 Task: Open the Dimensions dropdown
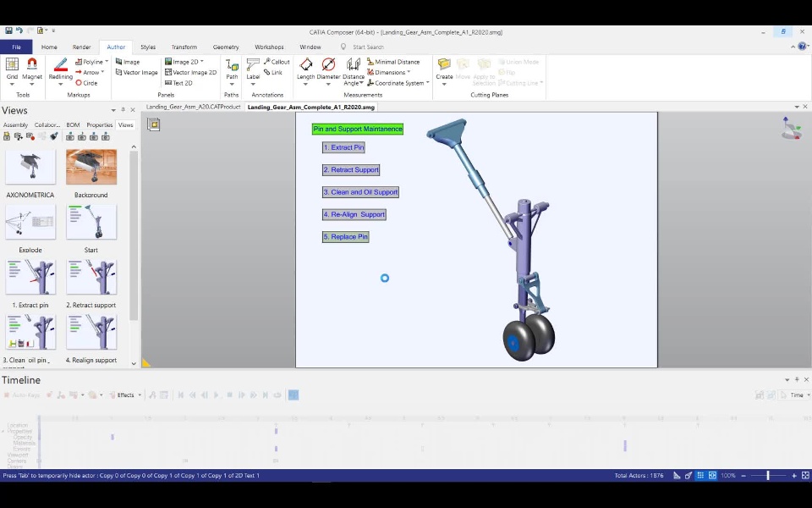tap(409, 73)
